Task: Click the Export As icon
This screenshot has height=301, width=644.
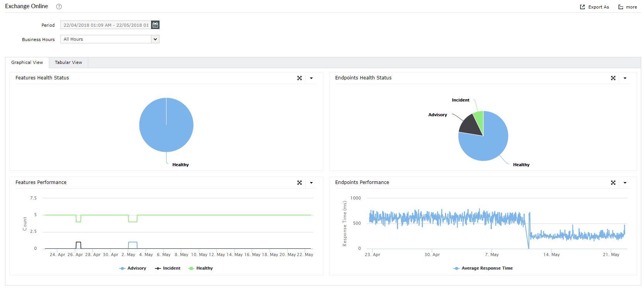Action: point(582,7)
